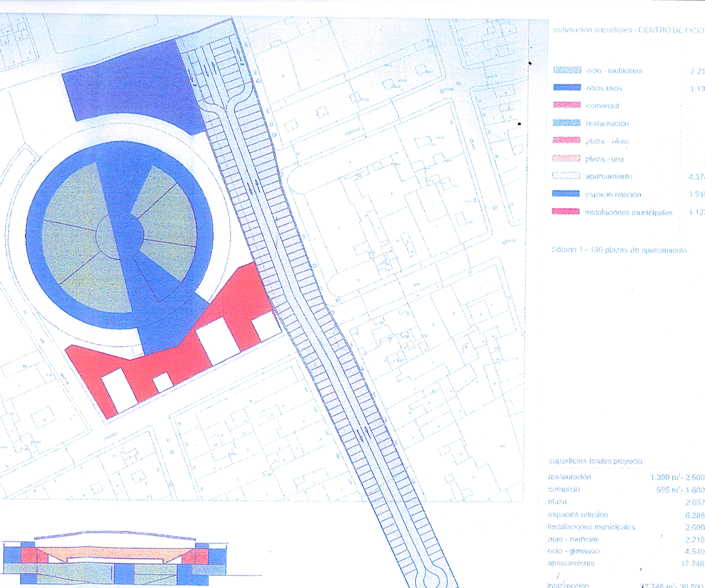This screenshot has height=588, width=705.
Task: Select the superficies totales proyecto heading
Action: tap(595, 461)
